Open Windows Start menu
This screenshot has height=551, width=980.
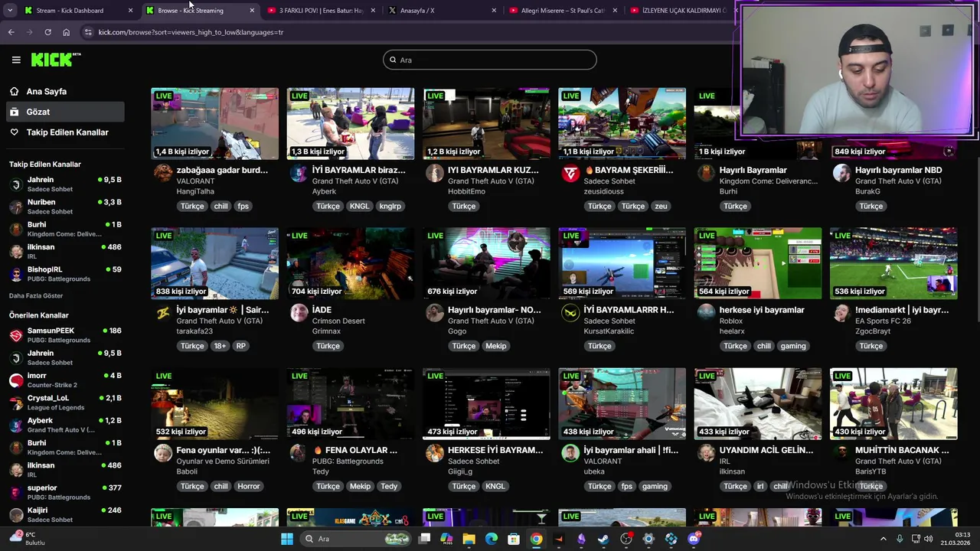point(287,539)
